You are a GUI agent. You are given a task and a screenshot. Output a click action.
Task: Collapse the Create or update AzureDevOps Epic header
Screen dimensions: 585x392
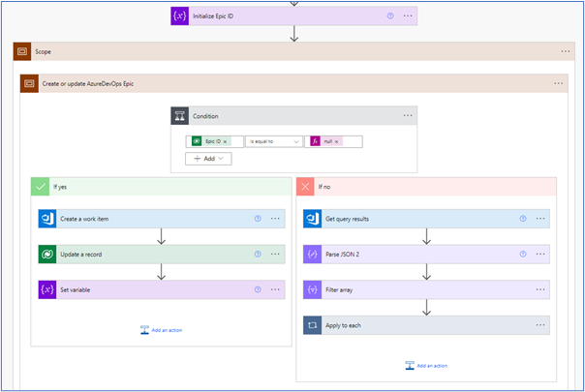(x=294, y=83)
